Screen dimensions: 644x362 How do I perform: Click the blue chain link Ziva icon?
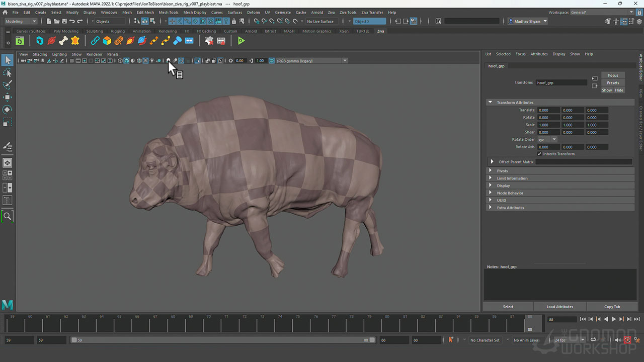pyautogui.click(x=95, y=41)
